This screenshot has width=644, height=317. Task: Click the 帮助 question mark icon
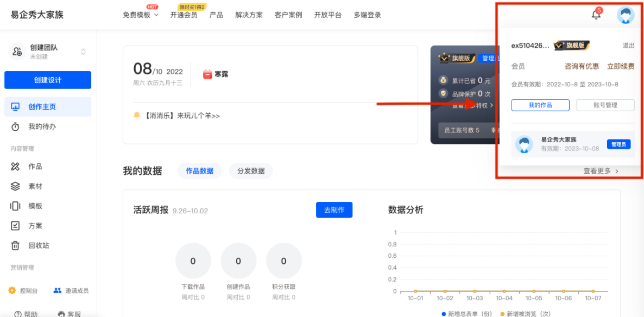18,314
